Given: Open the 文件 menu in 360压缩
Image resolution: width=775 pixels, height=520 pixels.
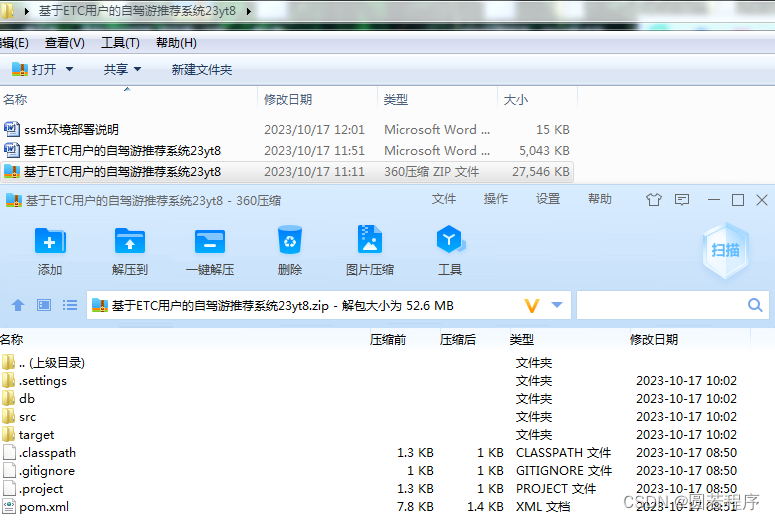Looking at the screenshot, I should click(444, 199).
